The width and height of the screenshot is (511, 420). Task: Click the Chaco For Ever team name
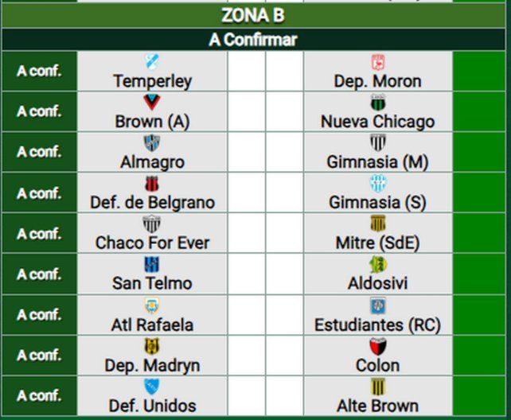[x=152, y=243]
